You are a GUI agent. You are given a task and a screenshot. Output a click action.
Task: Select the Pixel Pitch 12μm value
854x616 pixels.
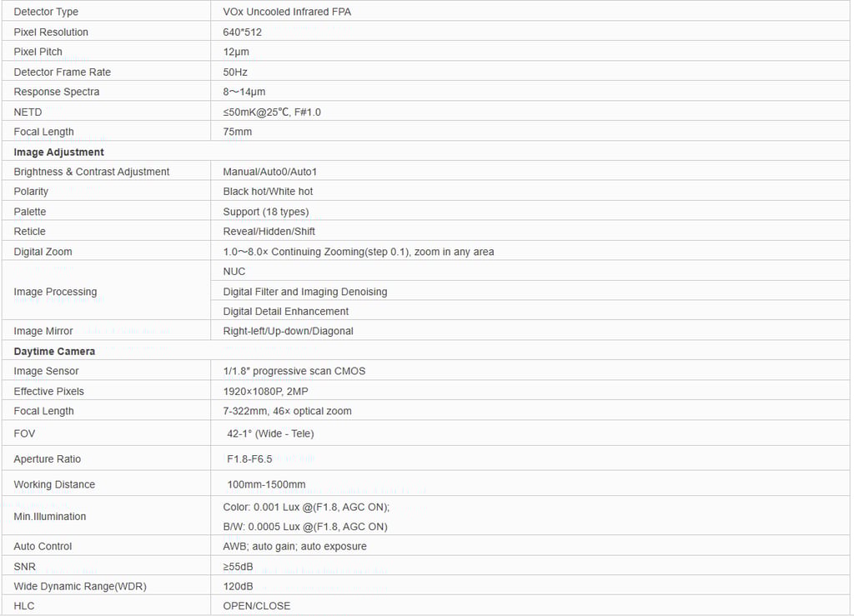236,52
